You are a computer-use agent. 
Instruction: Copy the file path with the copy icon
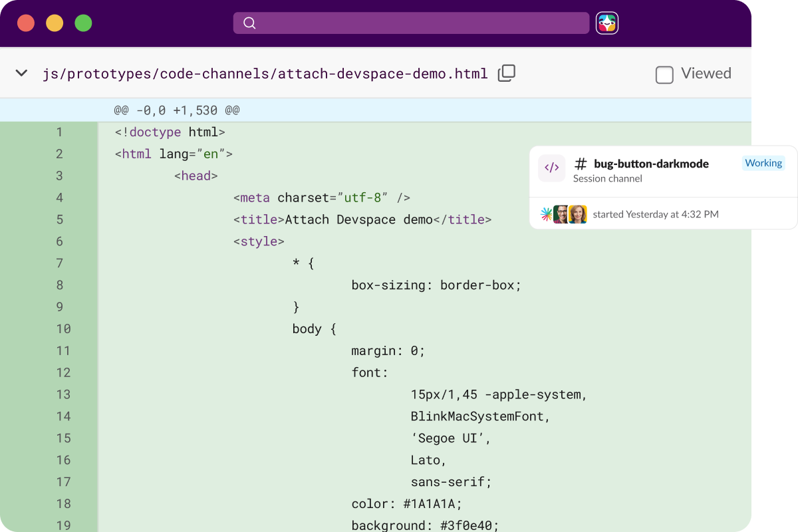(x=507, y=73)
